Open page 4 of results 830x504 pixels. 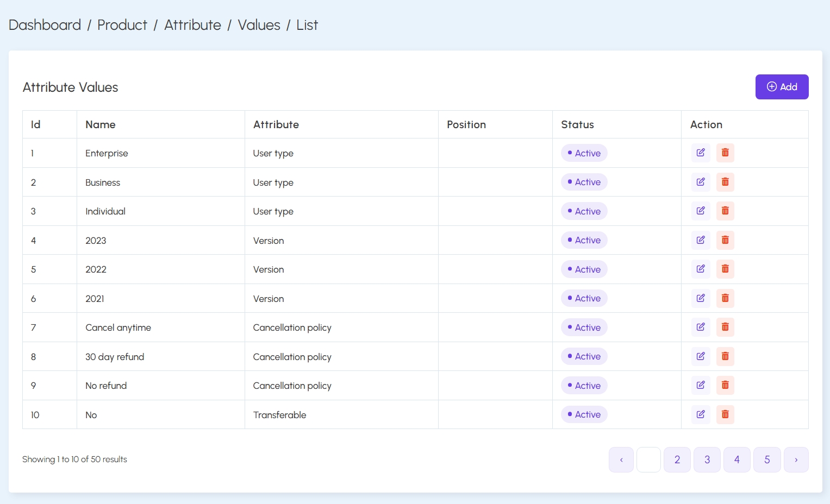(x=737, y=459)
